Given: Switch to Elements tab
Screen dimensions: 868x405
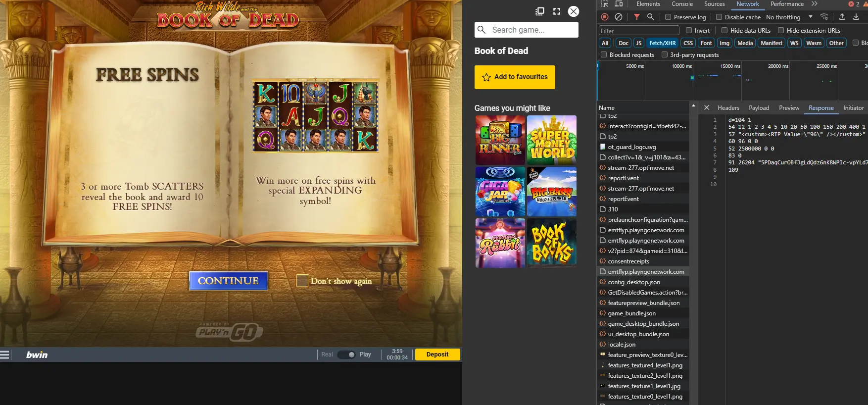Looking at the screenshot, I should 648,4.
